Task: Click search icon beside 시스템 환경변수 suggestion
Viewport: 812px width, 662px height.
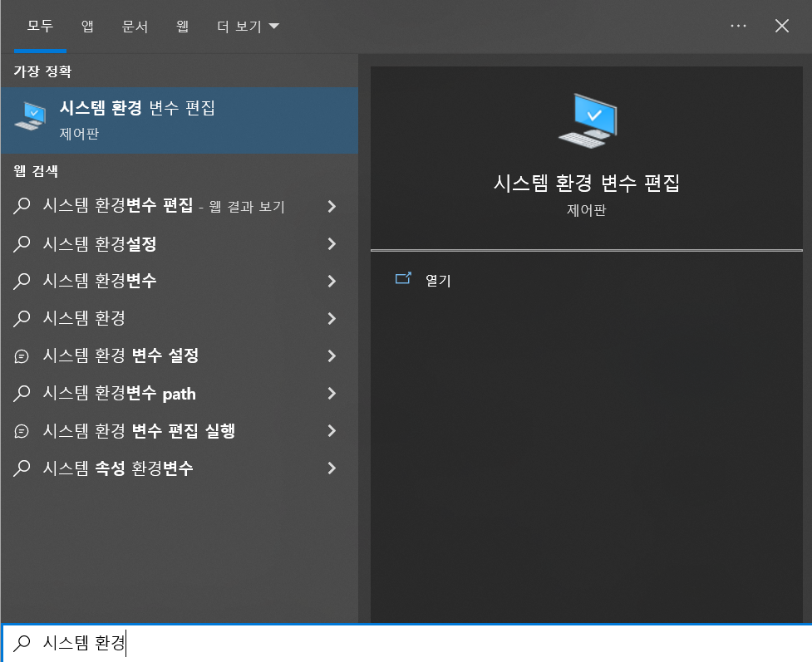Action: pos(22,281)
